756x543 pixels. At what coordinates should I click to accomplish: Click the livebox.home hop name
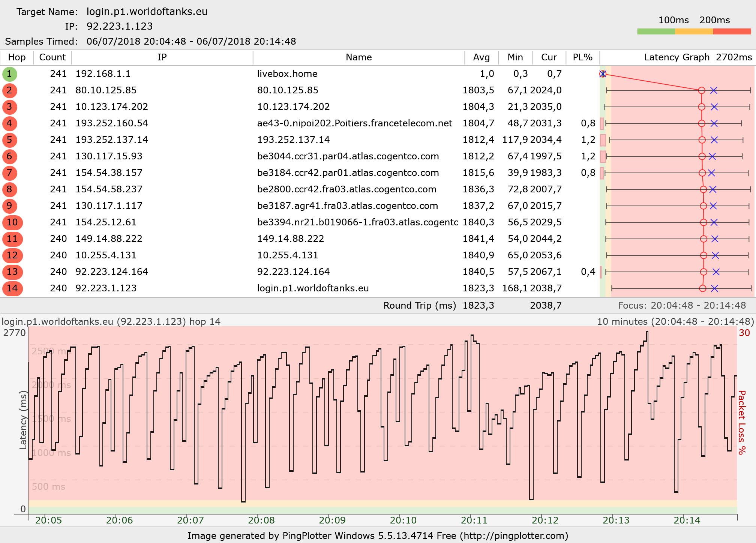pyautogui.click(x=287, y=74)
